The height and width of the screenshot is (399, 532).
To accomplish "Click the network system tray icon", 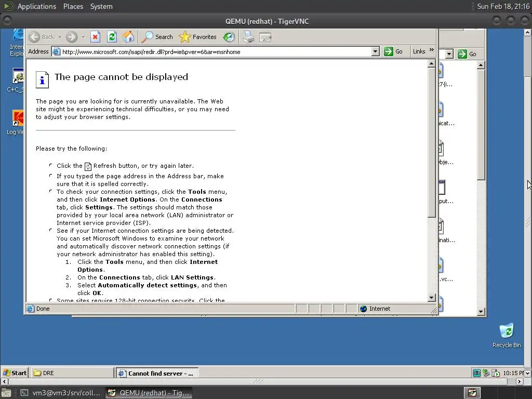I will [486, 373].
